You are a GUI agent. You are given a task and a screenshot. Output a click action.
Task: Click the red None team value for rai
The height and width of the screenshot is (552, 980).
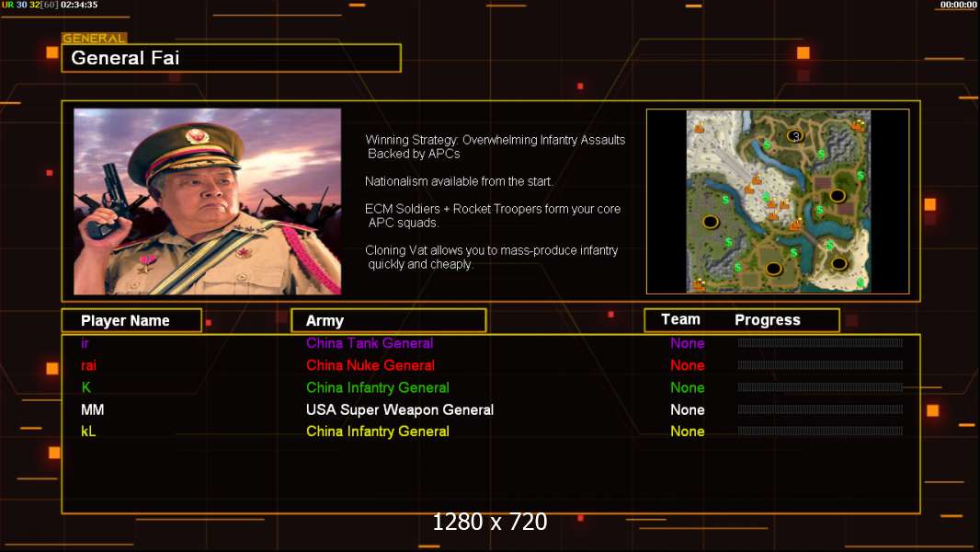[x=688, y=365]
